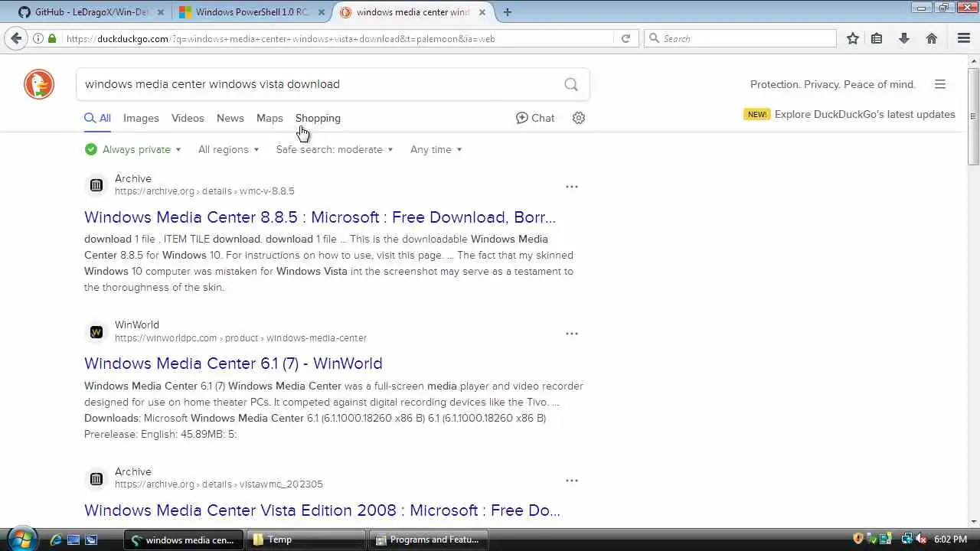980x551 pixels.
Task: Go to home page icon
Action: pyautogui.click(x=932, y=38)
